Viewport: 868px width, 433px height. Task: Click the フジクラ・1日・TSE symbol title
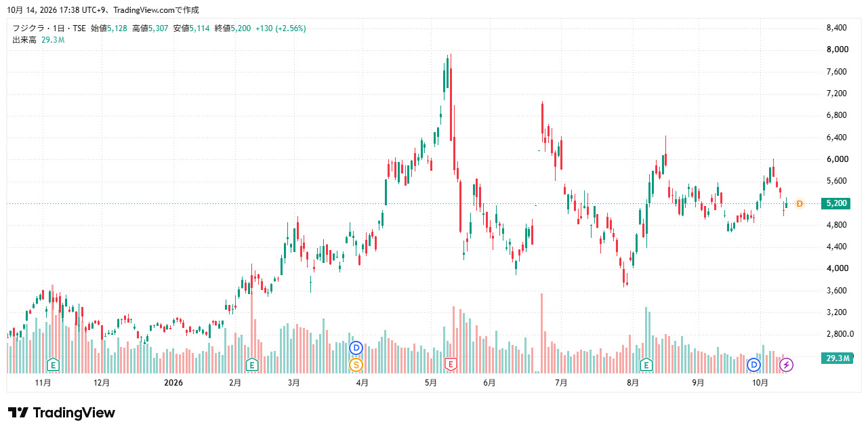tap(49, 28)
